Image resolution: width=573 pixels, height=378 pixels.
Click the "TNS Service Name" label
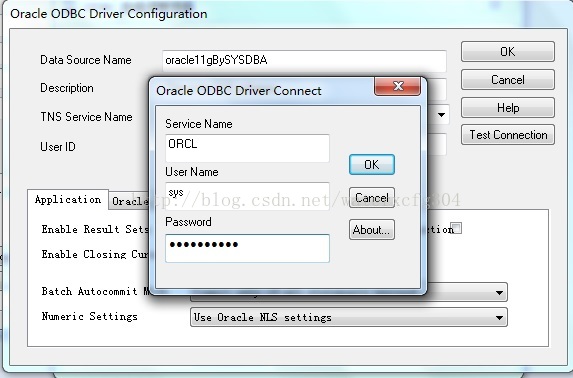(86, 117)
